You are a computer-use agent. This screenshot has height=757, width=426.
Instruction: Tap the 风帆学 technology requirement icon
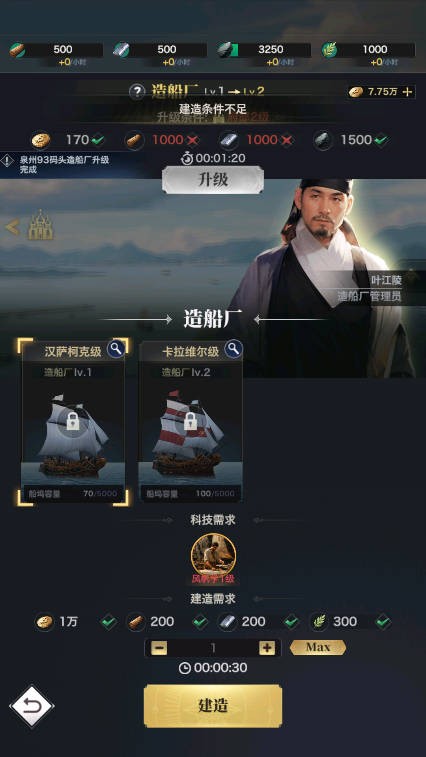pyautogui.click(x=213, y=556)
